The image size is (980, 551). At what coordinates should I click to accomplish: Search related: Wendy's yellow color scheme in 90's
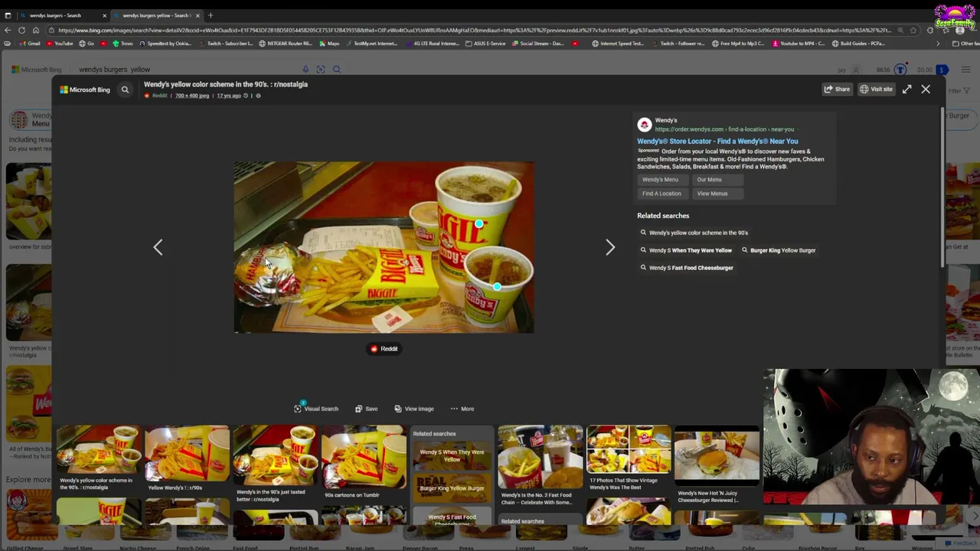(x=694, y=233)
